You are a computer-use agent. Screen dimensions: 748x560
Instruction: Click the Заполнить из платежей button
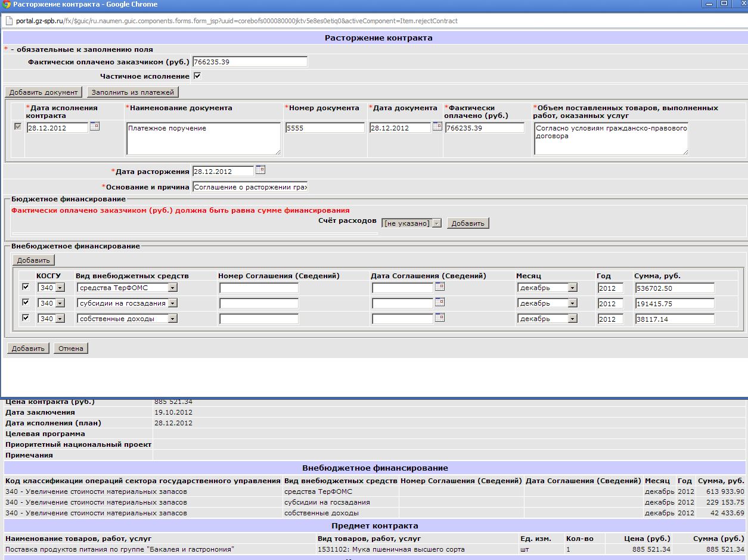[x=132, y=92]
